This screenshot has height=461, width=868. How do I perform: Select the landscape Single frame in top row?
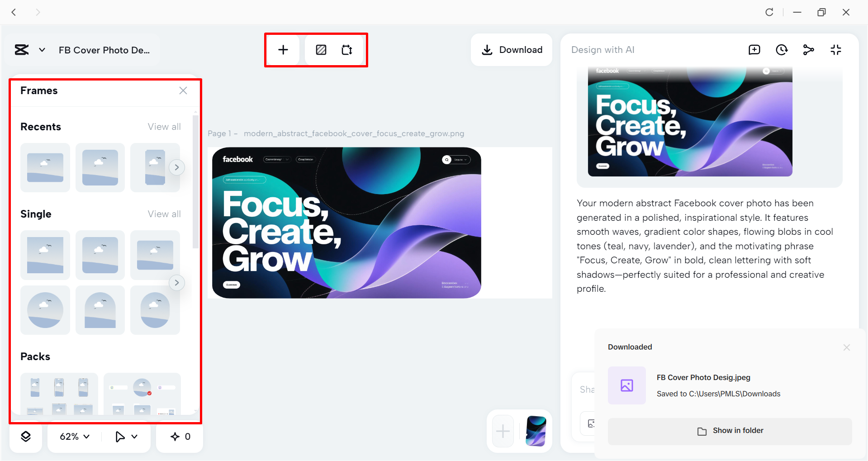[x=155, y=255]
